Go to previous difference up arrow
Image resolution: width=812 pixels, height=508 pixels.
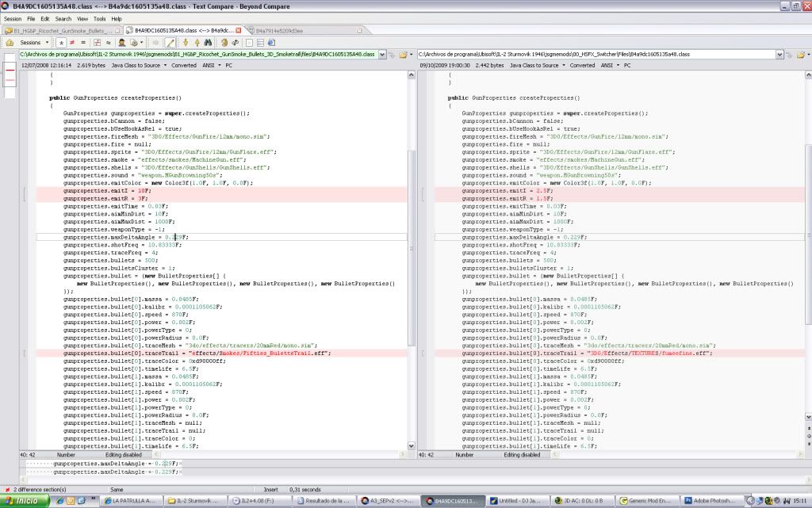click(x=197, y=43)
